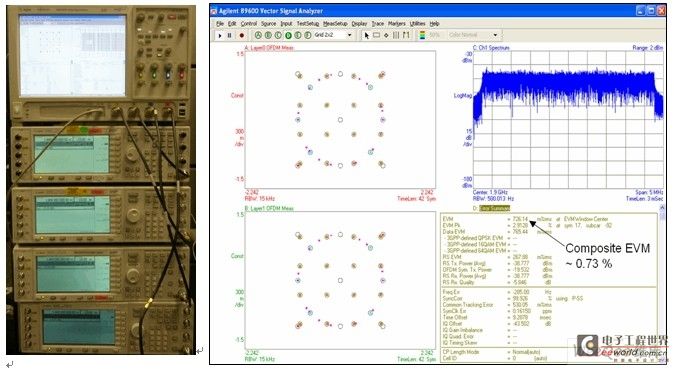
Task: Click the vertical band marker tool icon
Action: (396, 35)
